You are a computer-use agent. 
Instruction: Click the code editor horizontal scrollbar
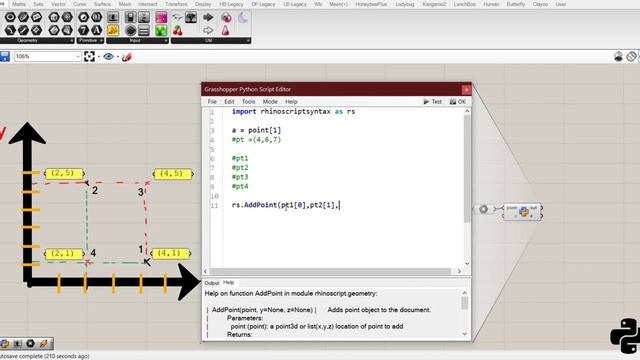click(x=330, y=271)
